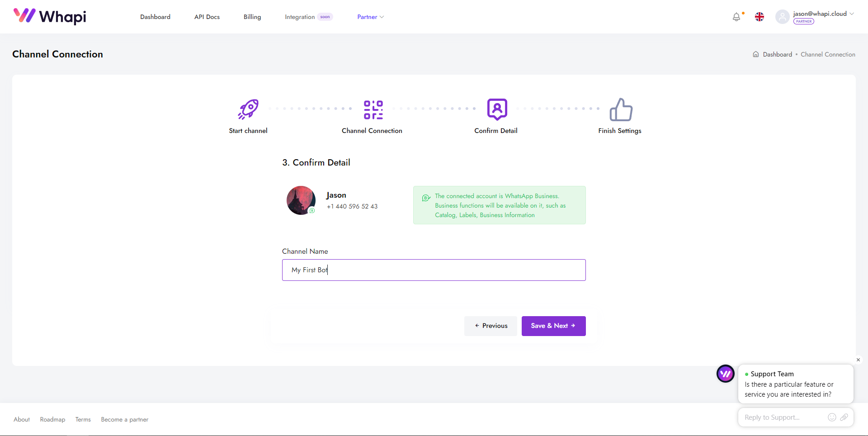Go back with the Previous button
Viewport: 868px width, 436px height.
point(491,326)
